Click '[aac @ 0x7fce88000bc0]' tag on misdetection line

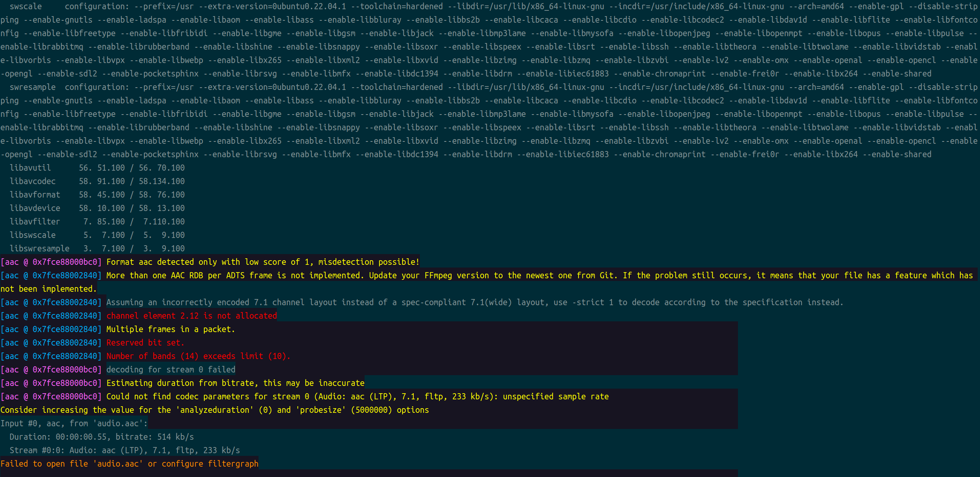(51, 262)
